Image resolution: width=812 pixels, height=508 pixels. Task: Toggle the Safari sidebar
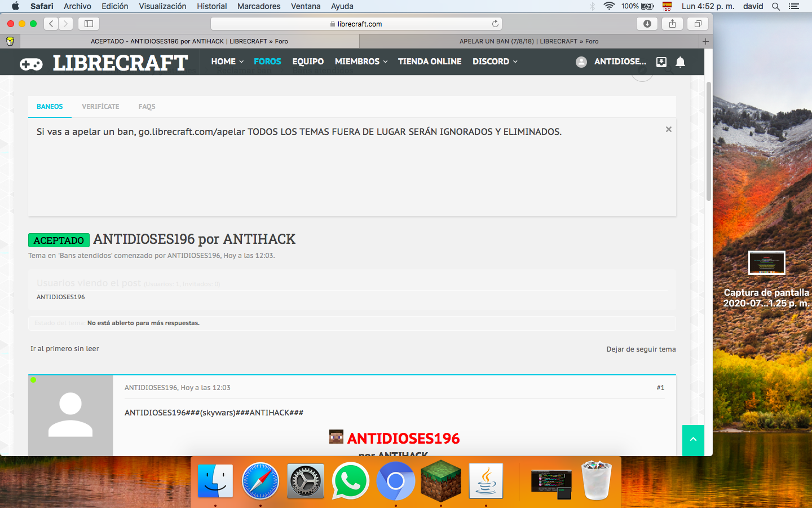click(x=89, y=24)
